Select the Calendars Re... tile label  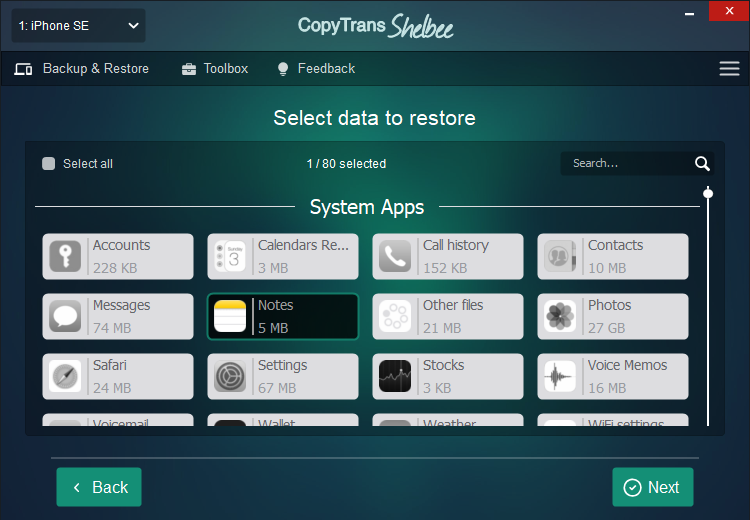[x=303, y=245]
